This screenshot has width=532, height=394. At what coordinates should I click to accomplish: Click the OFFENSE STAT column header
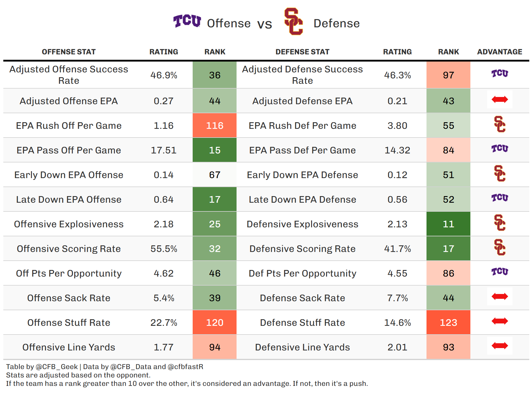point(69,52)
